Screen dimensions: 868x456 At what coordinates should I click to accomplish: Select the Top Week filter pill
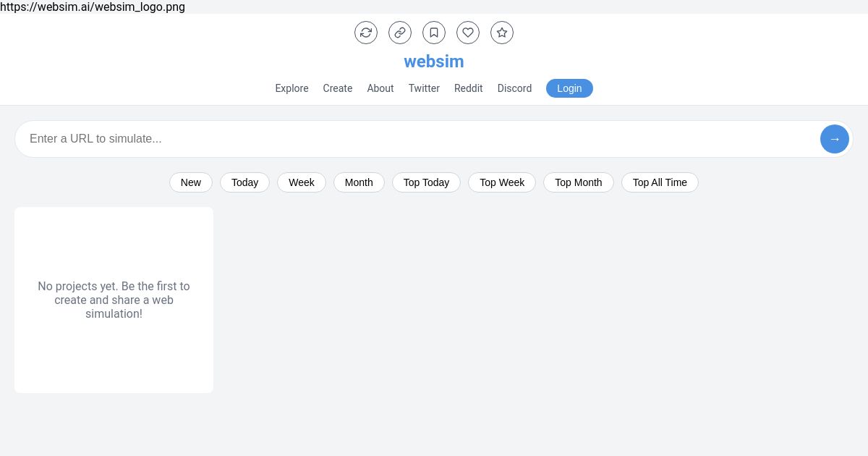coord(502,182)
